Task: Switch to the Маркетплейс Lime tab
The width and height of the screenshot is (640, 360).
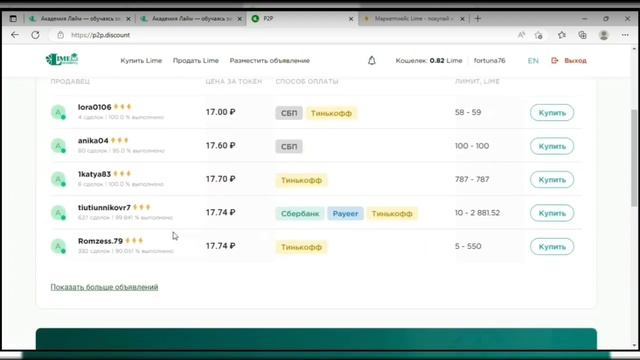Action: click(413, 19)
